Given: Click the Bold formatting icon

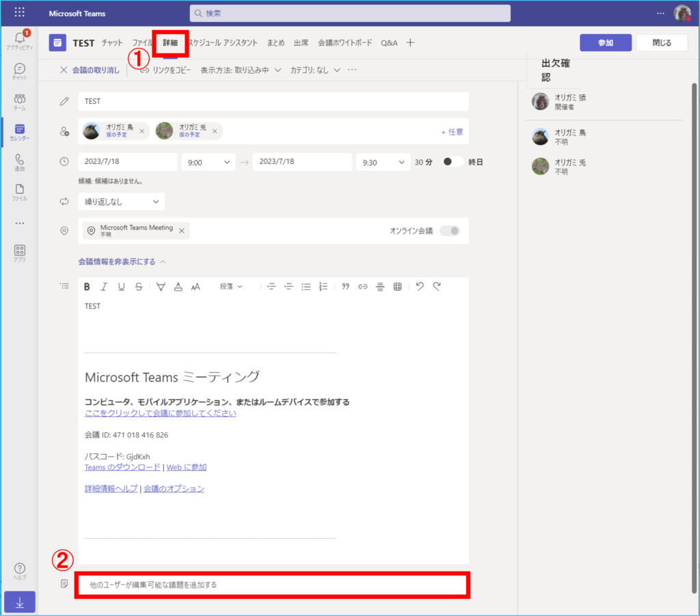Looking at the screenshot, I should (x=87, y=286).
